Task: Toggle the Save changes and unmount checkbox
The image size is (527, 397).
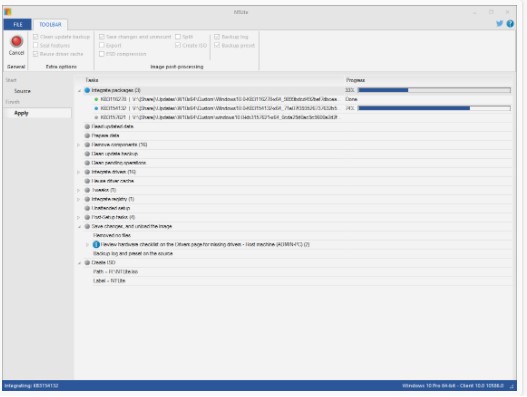Action: click(102, 37)
